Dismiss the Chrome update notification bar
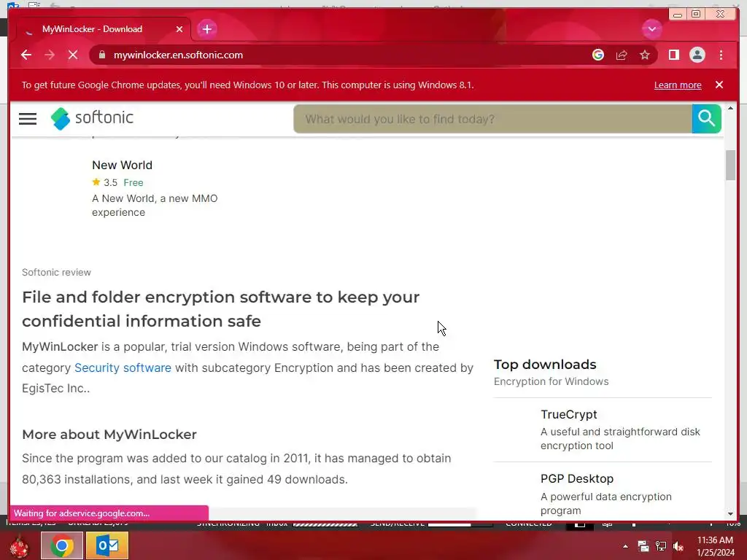Image resolution: width=747 pixels, height=560 pixels. (719, 85)
